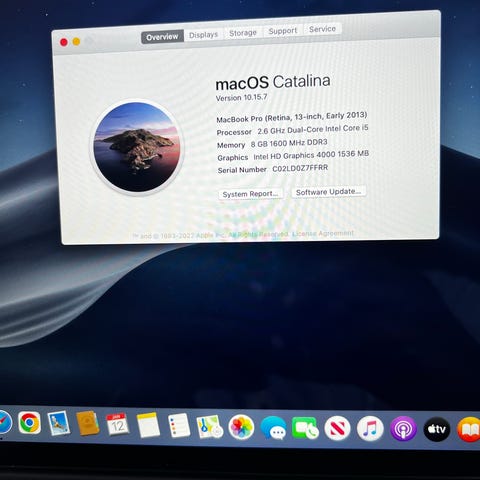Viewport: 480px width, 480px height.
Task: Launch the Music app
Action: click(370, 429)
